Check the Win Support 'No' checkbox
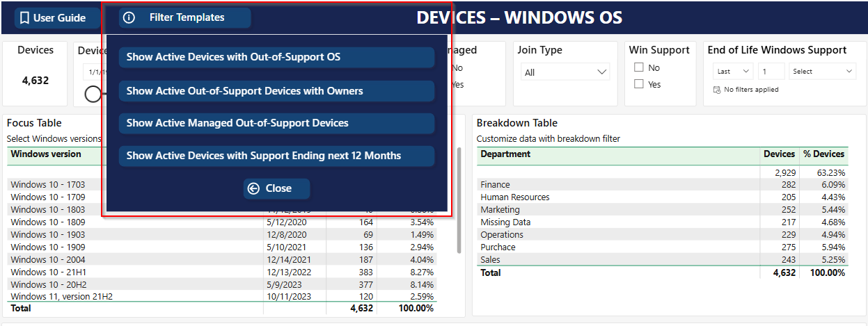Viewport: 868px width, 326px height. (x=638, y=67)
